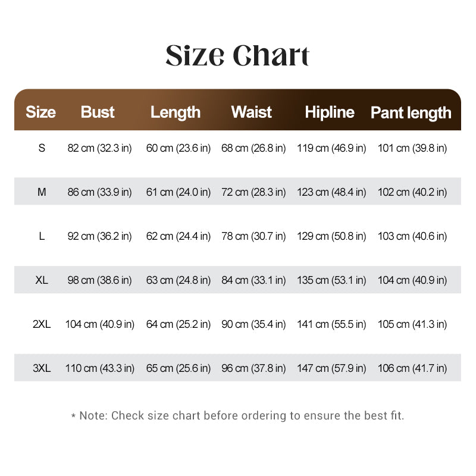Click the L size row label

pos(42,236)
